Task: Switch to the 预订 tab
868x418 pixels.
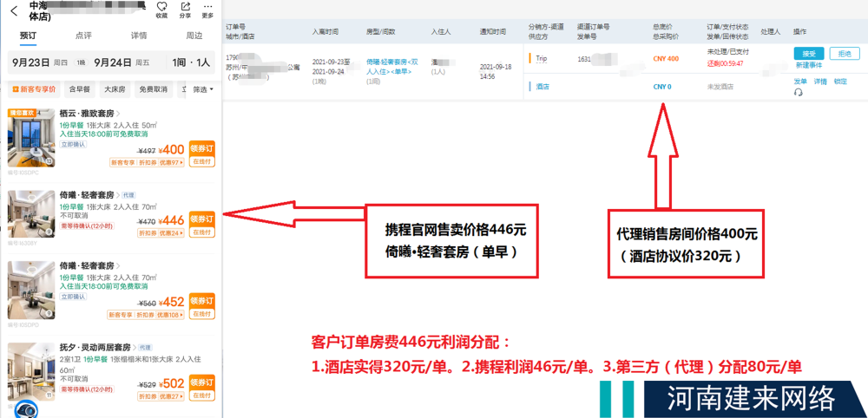Action: [28, 36]
